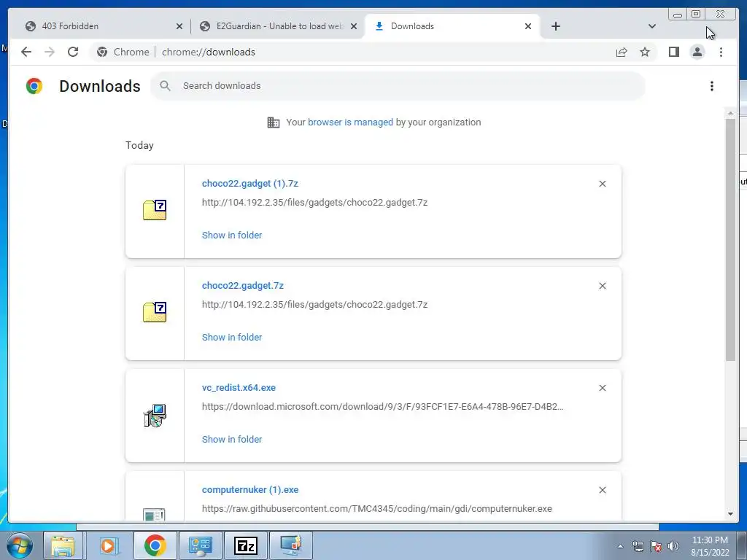
Task: Open the taskbar icon right of 7-Zip
Action: click(291, 545)
